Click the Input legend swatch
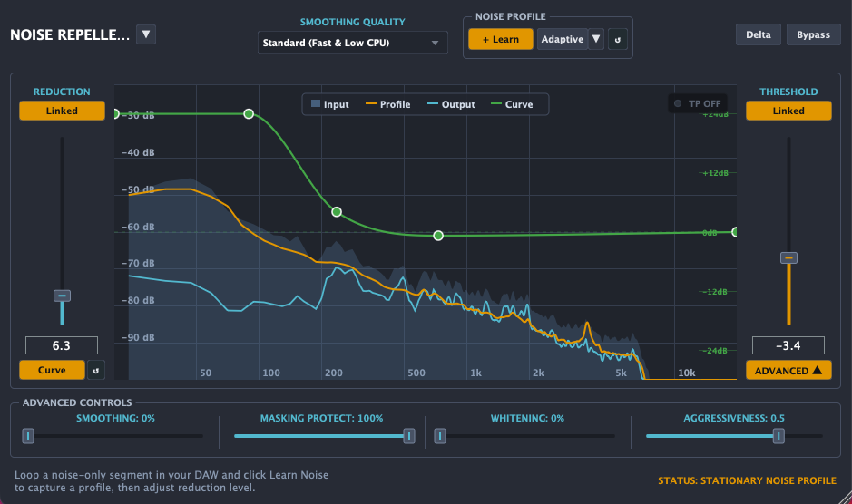This screenshot has width=852, height=504. point(315,103)
